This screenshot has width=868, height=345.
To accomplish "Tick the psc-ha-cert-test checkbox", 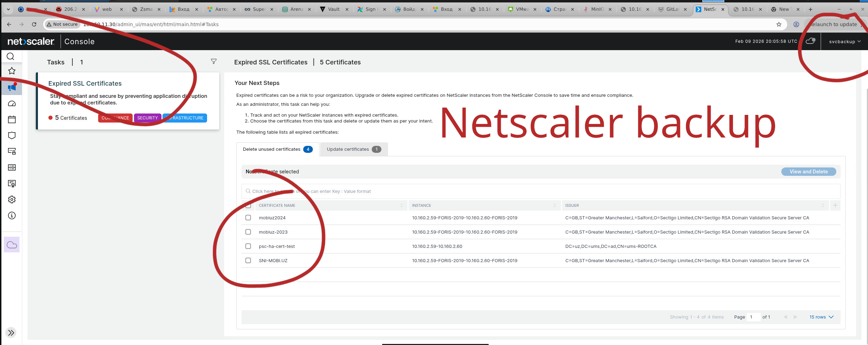I will 248,246.
